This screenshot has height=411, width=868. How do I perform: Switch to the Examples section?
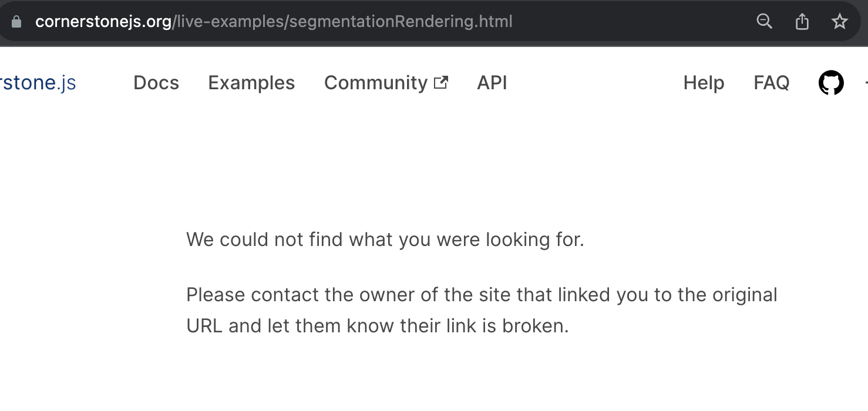click(251, 82)
